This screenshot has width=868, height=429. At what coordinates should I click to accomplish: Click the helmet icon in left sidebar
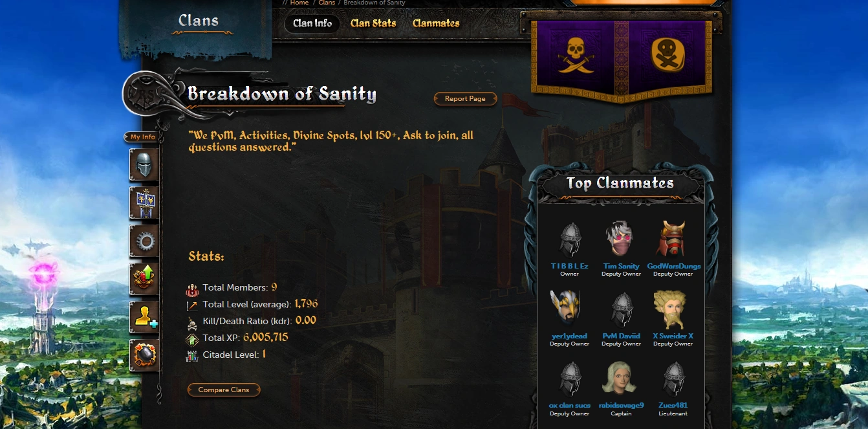pyautogui.click(x=144, y=164)
